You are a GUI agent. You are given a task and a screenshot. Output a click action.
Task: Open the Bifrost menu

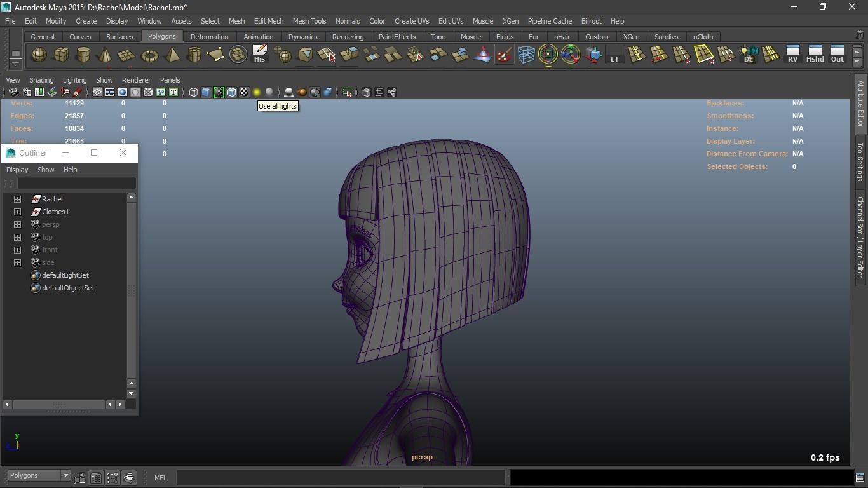591,21
